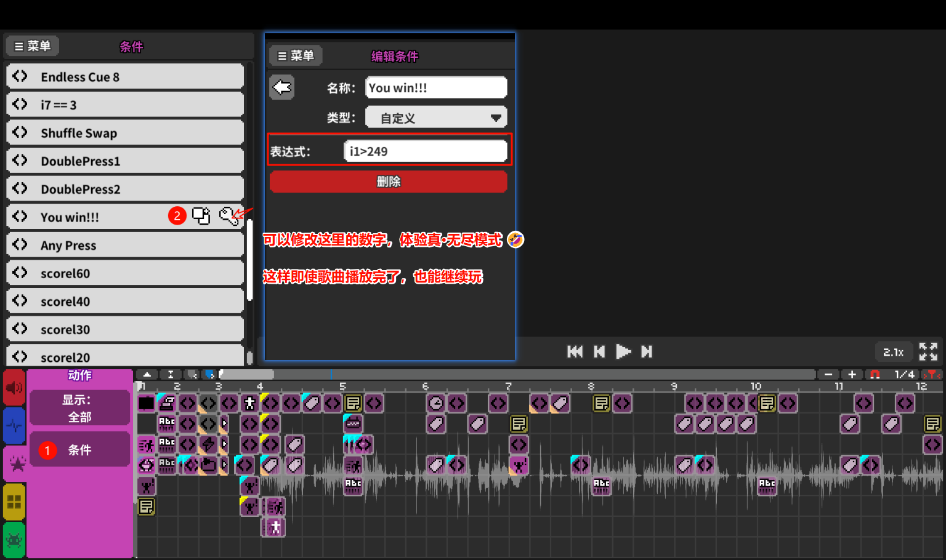Viewport: 946px width, 560px height.
Task: Toggle the red magnet snap on the timeline
Action: click(x=875, y=374)
